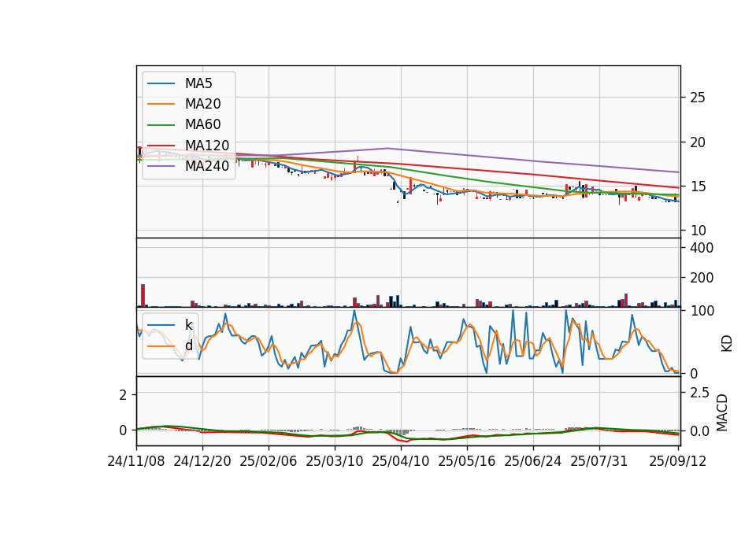The width and height of the screenshot is (756, 543).
Task: Click the 25/02/06 date axis label
Action: [x=268, y=461]
